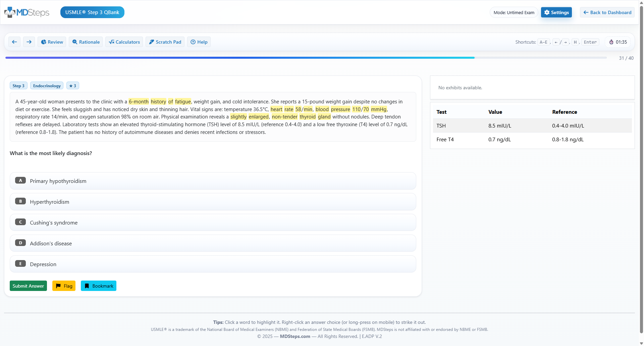Return via Back to Dashboard
The image size is (644, 346).
coord(607,12)
